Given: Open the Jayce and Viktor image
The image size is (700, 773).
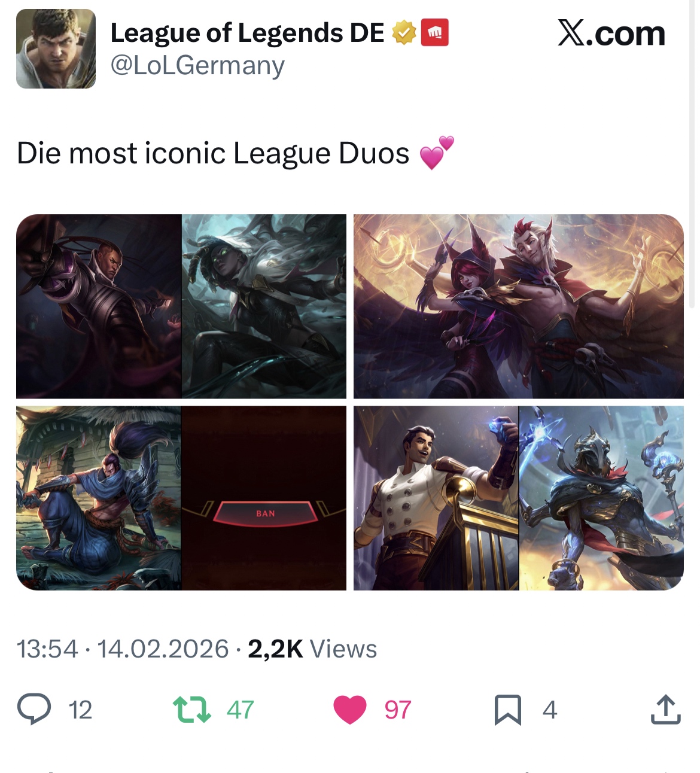Looking at the screenshot, I should coord(518,498).
